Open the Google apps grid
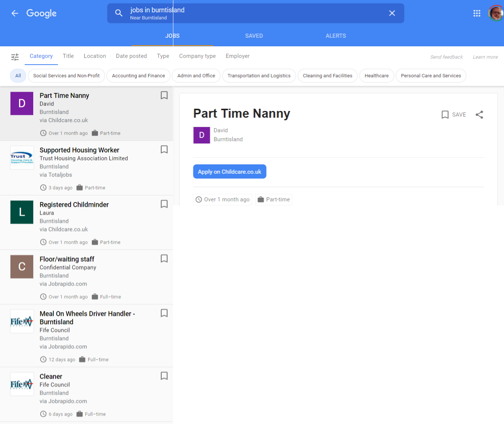The image size is (504, 424). tap(477, 13)
